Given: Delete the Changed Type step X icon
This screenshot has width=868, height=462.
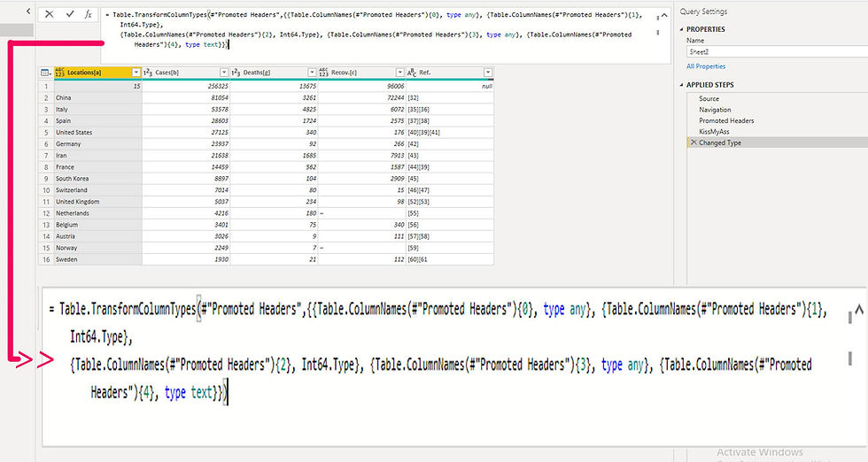Looking at the screenshot, I should pos(694,142).
